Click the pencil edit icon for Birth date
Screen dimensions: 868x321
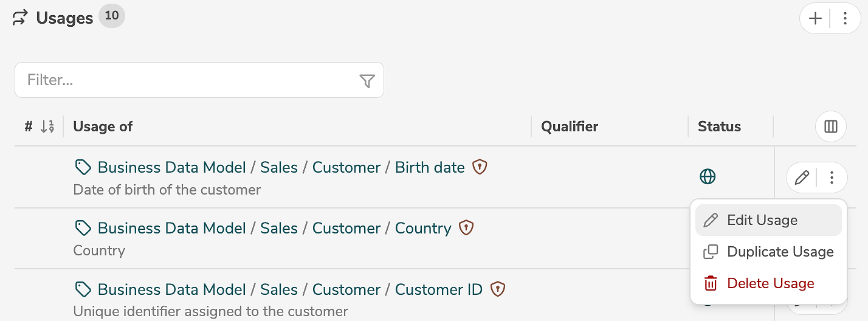tap(802, 178)
